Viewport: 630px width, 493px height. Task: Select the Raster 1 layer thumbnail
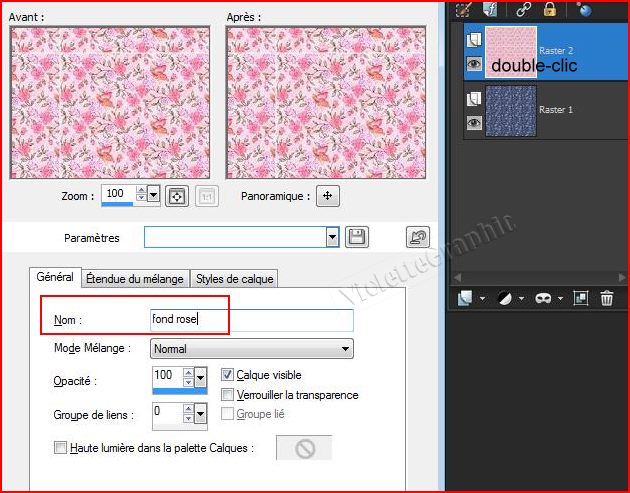tap(510, 110)
